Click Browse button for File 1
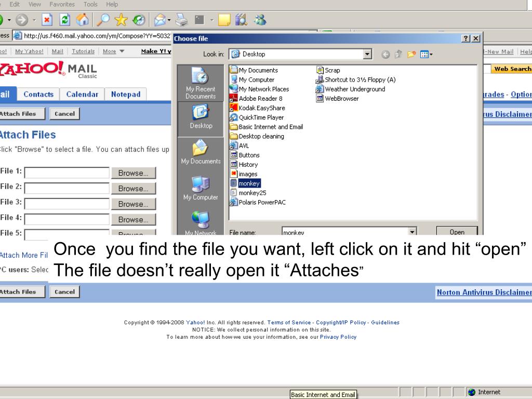Viewport: 532px width, 399px height. (134, 173)
